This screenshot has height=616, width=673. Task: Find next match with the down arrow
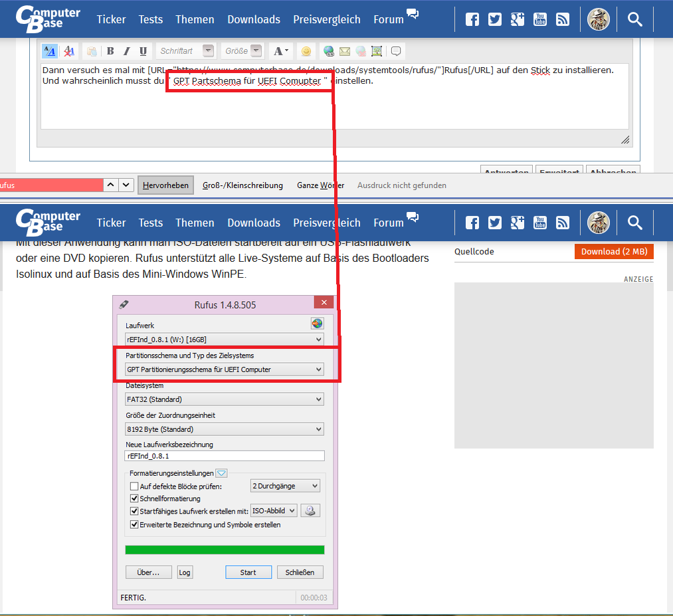click(126, 185)
